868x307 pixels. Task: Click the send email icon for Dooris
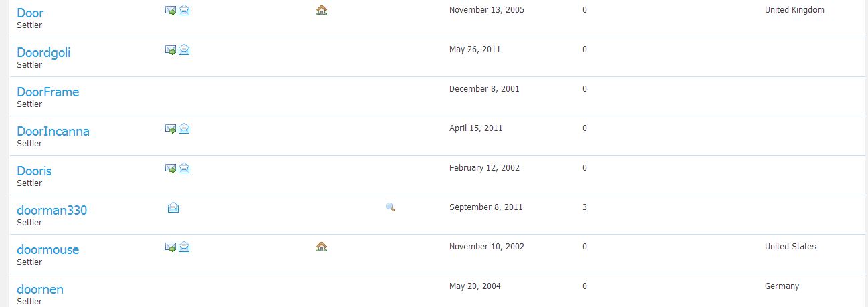point(171,168)
